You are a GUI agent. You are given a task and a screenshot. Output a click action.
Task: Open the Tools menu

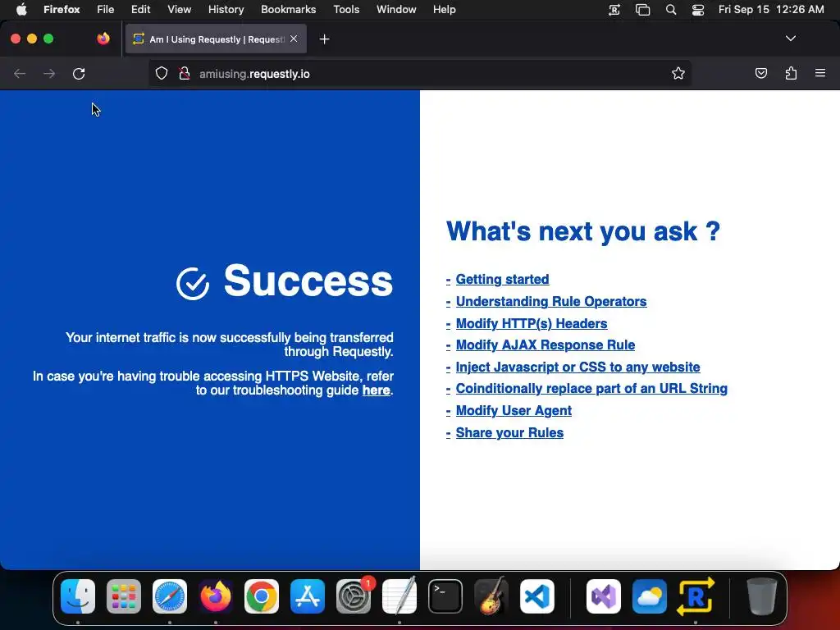pos(346,10)
